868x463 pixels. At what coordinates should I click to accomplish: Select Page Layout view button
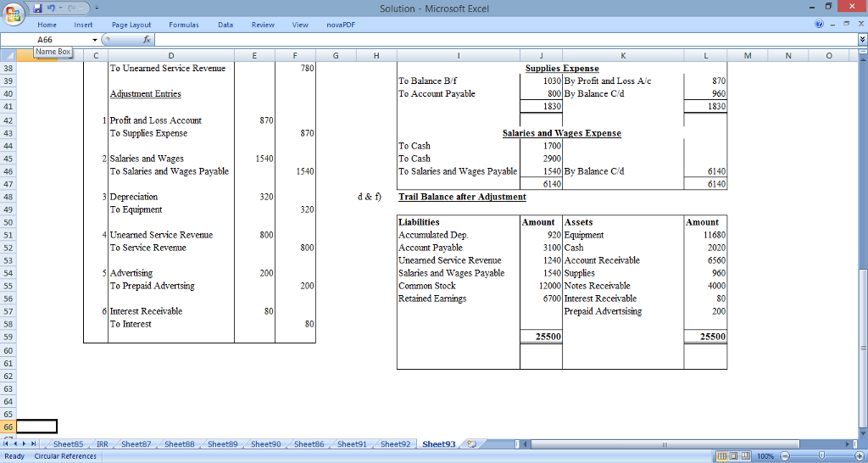click(x=733, y=456)
